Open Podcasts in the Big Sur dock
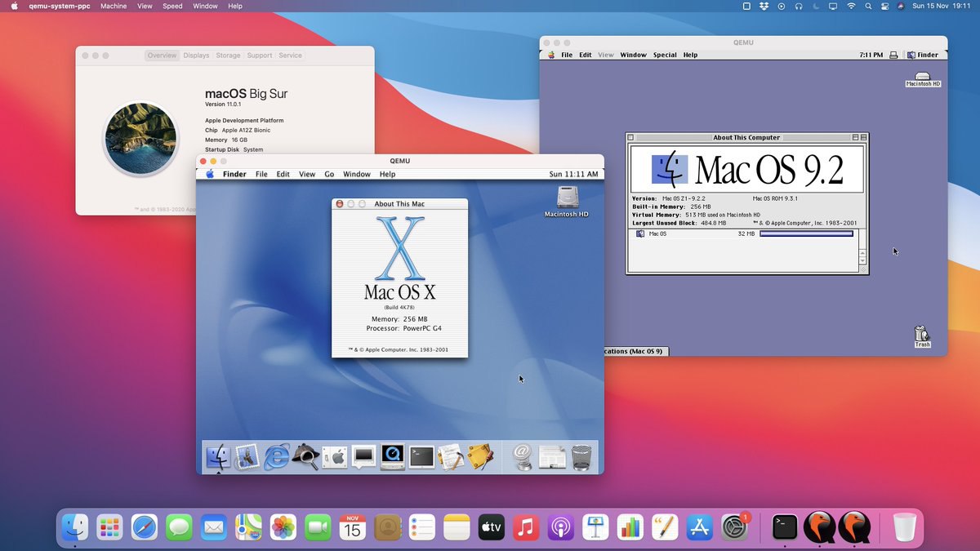 pos(560,527)
